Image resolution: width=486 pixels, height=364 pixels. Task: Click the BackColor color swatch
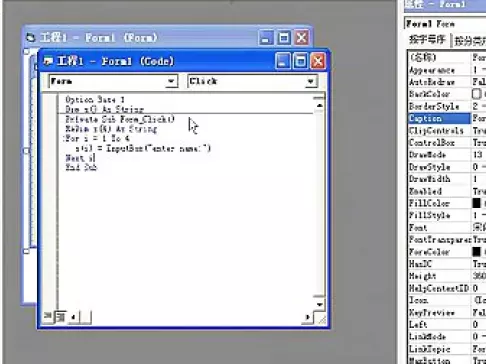point(477,94)
